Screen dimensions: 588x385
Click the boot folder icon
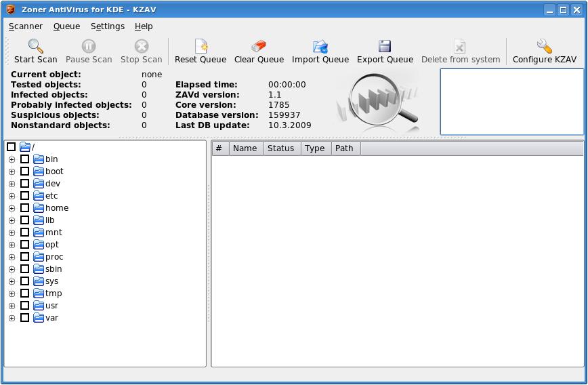coord(39,171)
